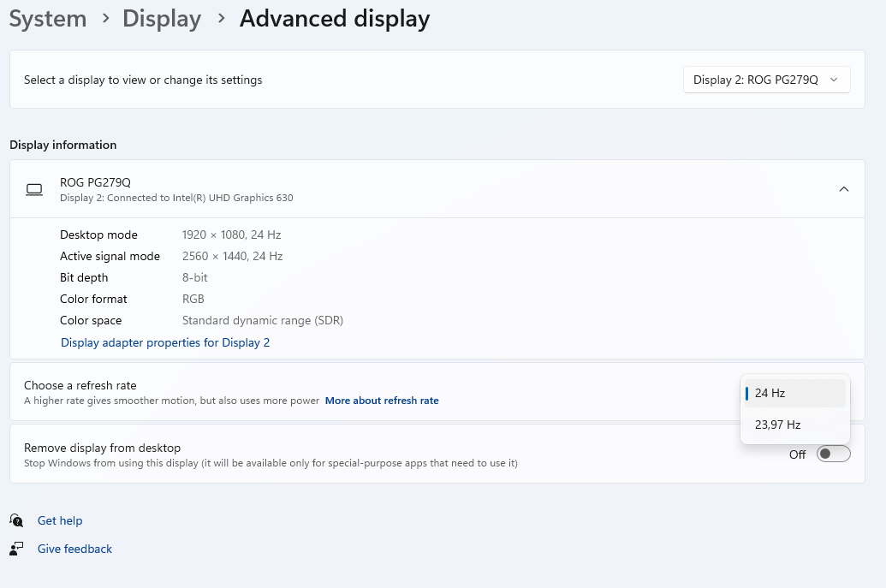Click the Get help icon

[x=16, y=520]
